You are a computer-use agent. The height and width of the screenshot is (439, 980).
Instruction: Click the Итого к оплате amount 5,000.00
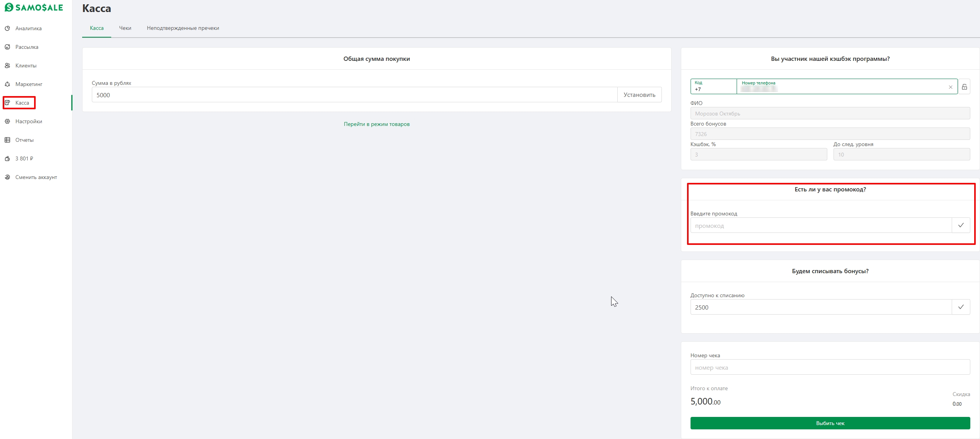(705, 401)
